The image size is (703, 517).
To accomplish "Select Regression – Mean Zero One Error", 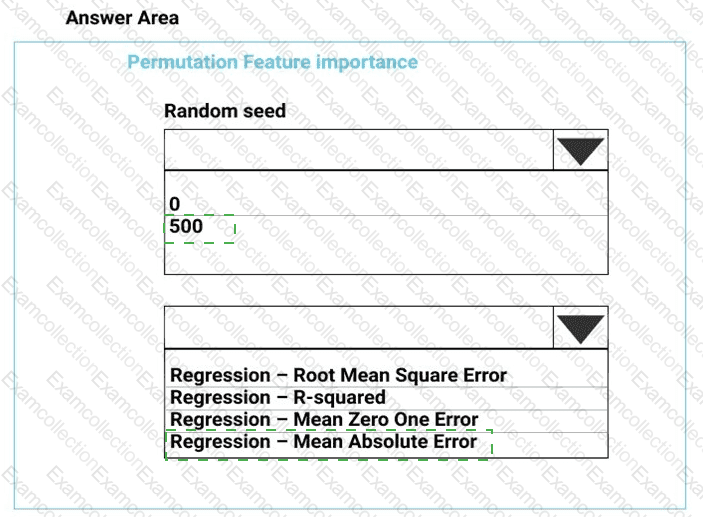I will click(324, 419).
